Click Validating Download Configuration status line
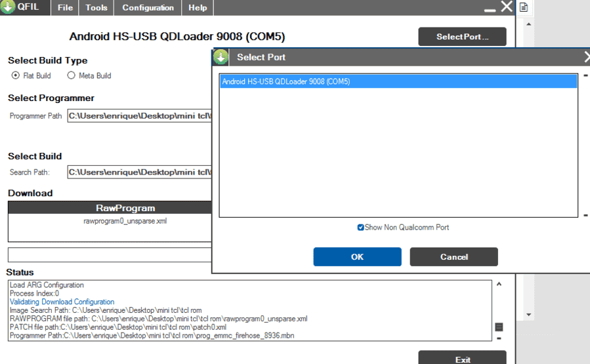 point(62,302)
